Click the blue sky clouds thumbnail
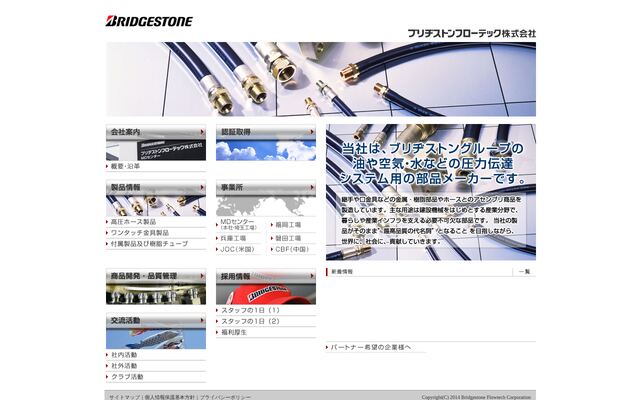 pos(266,150)
